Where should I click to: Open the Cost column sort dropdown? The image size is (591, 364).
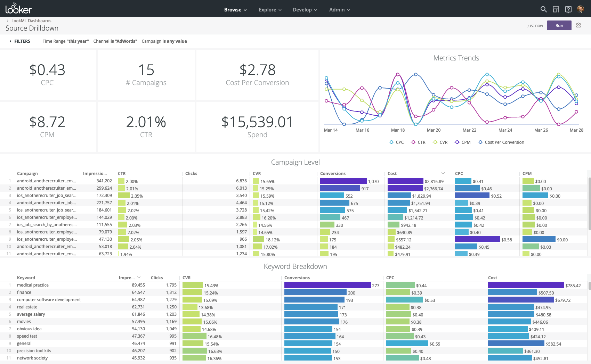(443, 173)
